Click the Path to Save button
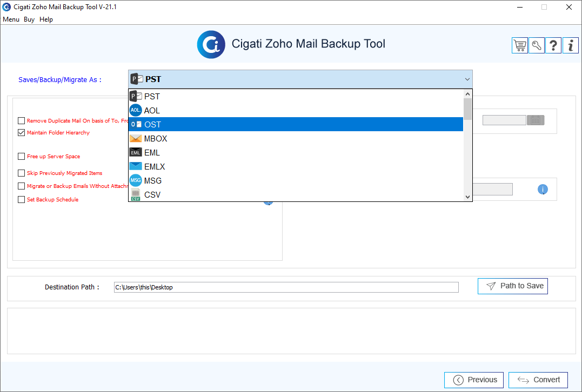The image size is (582, 392). click(x=513, y=286)
